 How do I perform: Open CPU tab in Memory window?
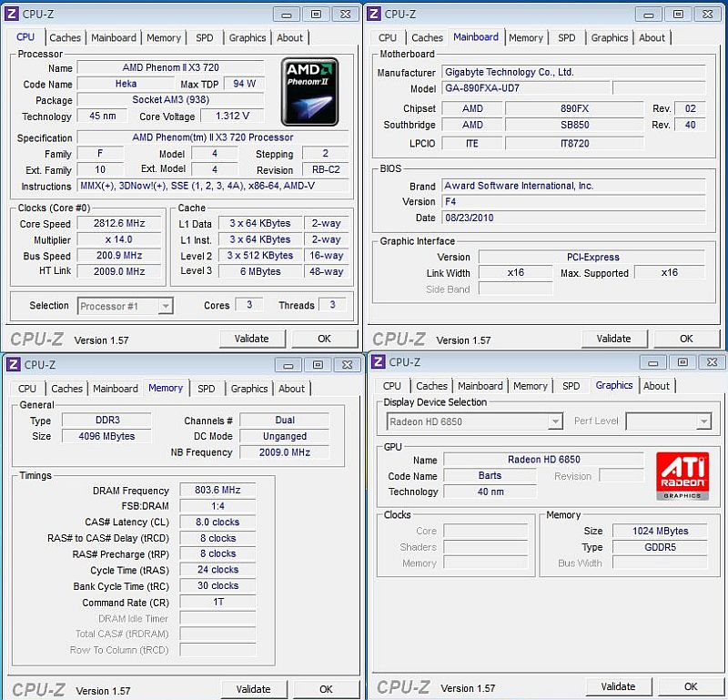[27, 389]
